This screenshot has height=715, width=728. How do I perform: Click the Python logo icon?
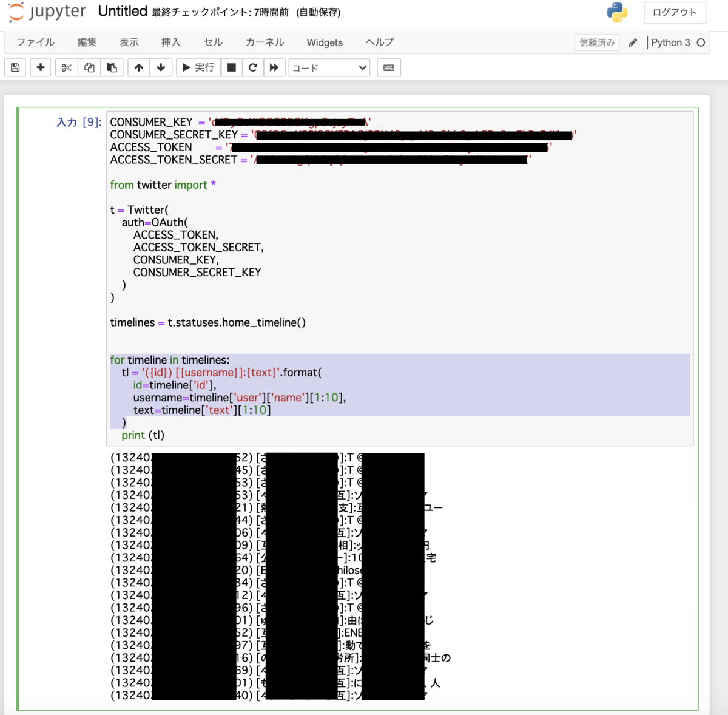tap(617, 12)
